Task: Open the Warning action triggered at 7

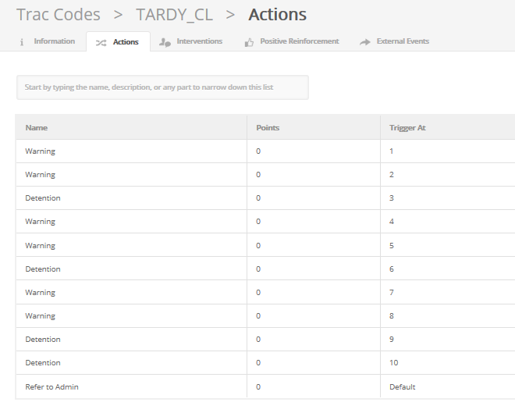Action: pos(41,293)
